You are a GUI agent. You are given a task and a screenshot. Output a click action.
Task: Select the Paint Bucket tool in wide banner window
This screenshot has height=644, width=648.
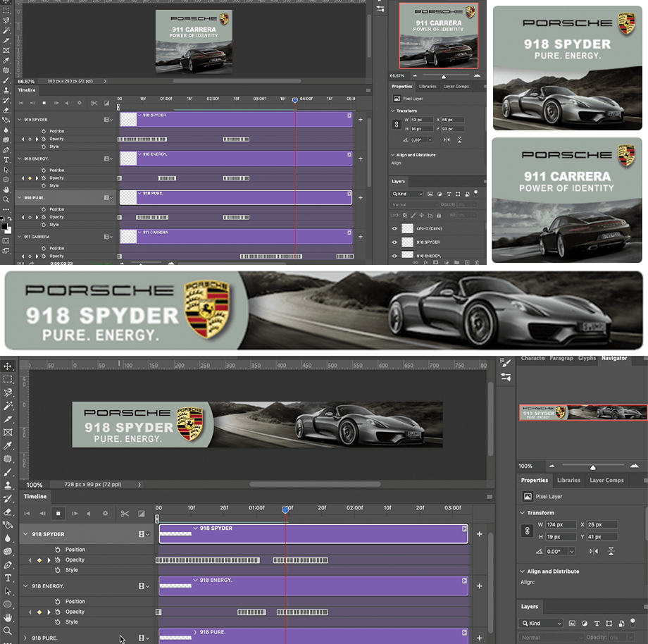click(x=8, y=525)
